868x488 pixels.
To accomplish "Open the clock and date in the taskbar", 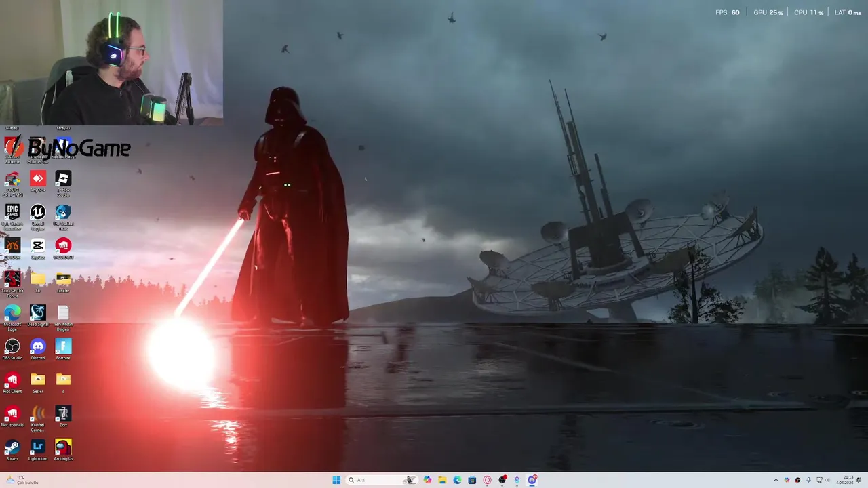I will pyautogui.click(x=844, y=480).
